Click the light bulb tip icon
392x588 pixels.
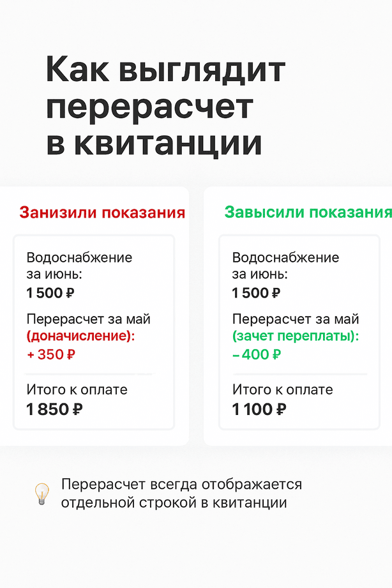point(41,494)
